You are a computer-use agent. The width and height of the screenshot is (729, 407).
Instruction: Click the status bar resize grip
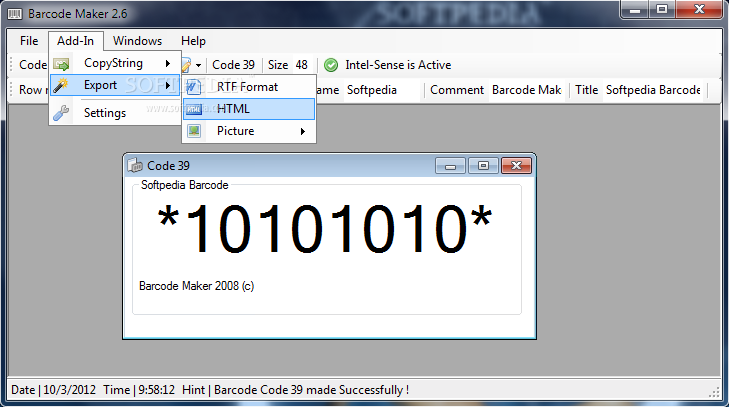[715, 393]
